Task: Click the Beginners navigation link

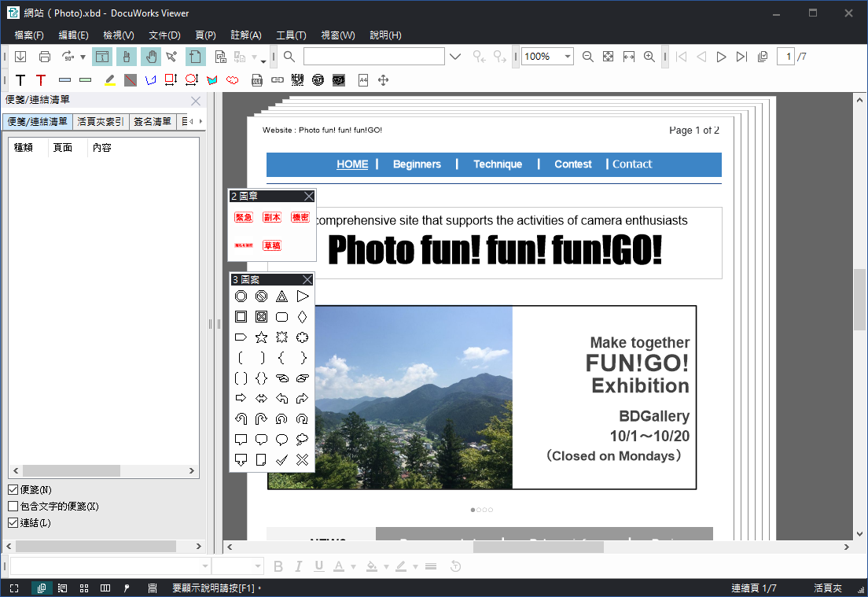Action: [417, 164]
